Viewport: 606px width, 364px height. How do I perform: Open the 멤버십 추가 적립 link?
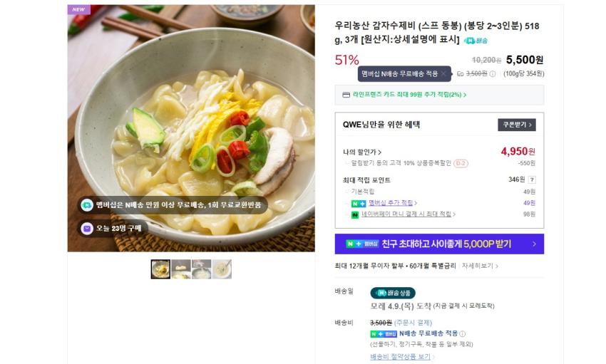[393, 203]
